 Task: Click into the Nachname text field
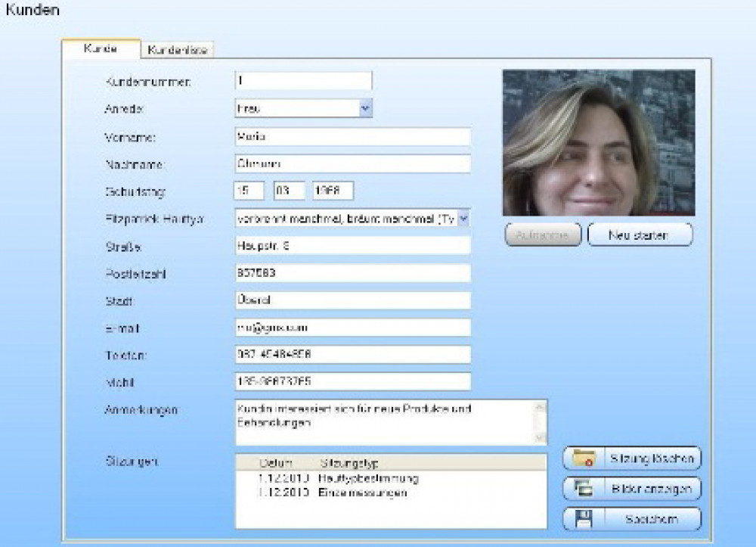[x=352, y=163]
